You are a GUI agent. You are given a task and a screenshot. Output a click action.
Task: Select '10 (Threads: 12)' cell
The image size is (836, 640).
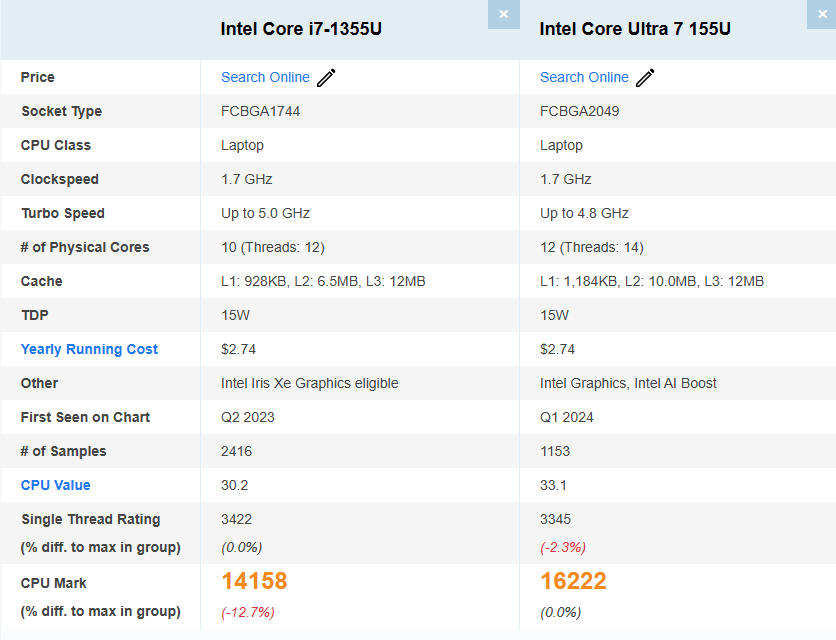click(272, 247)
